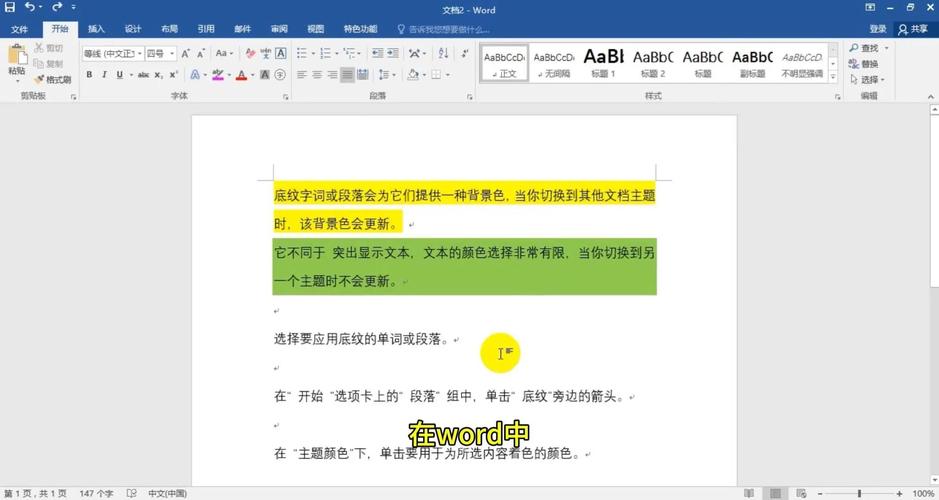Toggle align text right
This screenshot has height=500, width=939.
click(x=332, y=75)
